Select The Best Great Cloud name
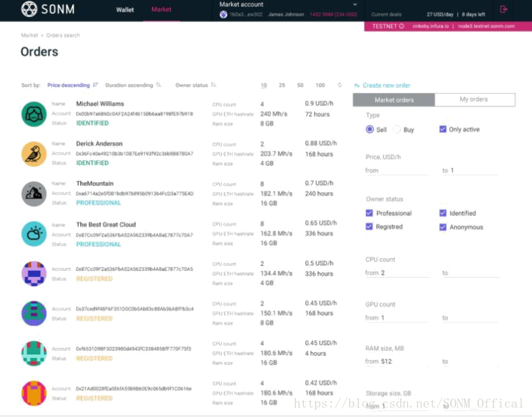 coord(106,224)
